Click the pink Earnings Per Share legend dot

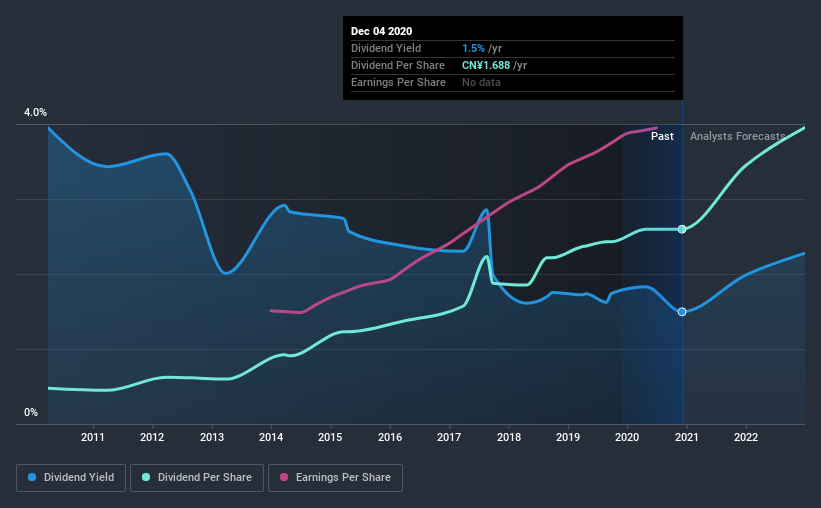(x=284, y=477)
